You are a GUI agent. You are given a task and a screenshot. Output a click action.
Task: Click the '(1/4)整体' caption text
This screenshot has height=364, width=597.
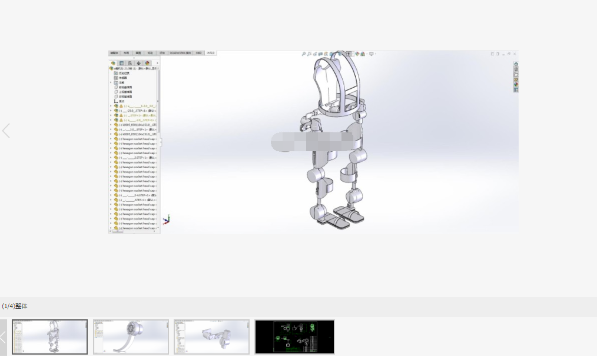tap(15, 306)
